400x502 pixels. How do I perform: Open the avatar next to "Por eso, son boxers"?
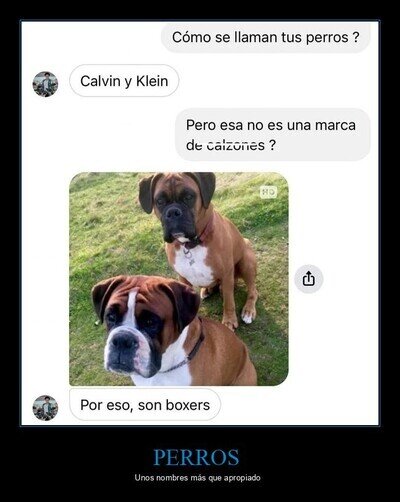tap(45, 408)
